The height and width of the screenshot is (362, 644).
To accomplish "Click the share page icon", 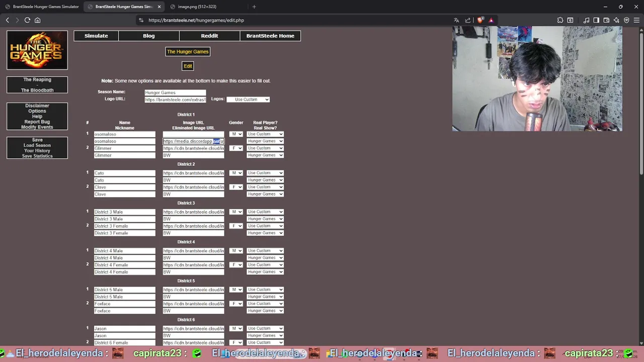I will (468, 20).
